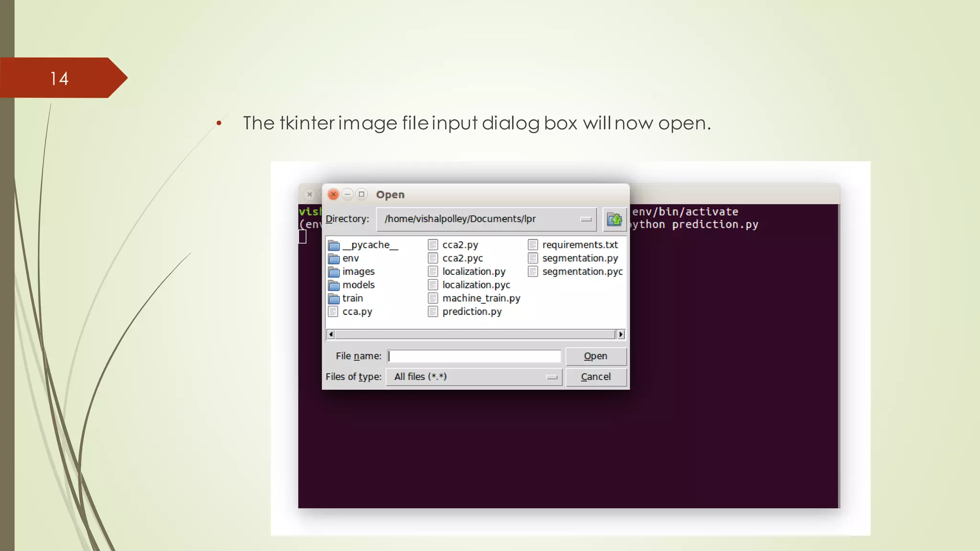Click the Cancel button
This screenshot has width=980, height=551.
(x=595, y=377)
